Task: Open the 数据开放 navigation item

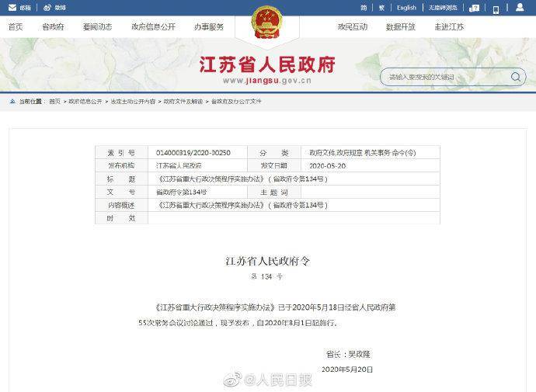Action: tap(401, 26)
